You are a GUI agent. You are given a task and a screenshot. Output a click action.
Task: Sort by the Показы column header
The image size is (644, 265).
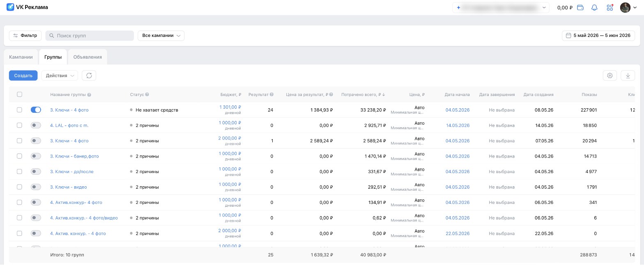pos(589,95)
